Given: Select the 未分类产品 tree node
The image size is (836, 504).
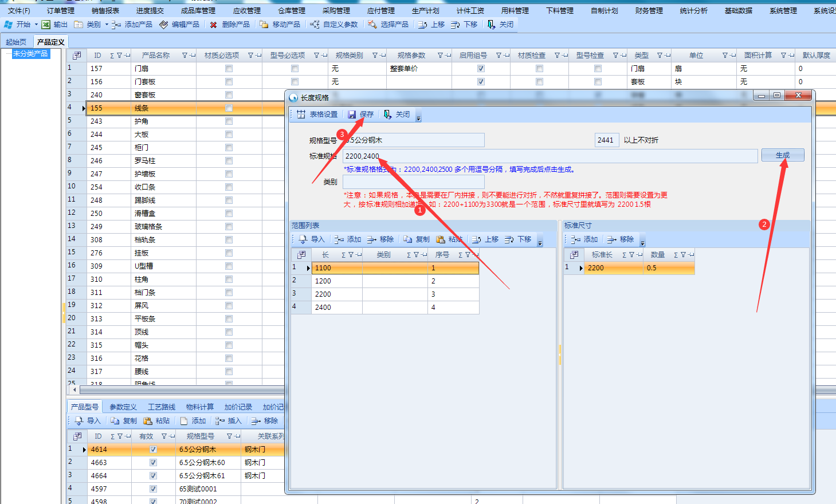Looking at the screenshot, I should pos(30,54).
